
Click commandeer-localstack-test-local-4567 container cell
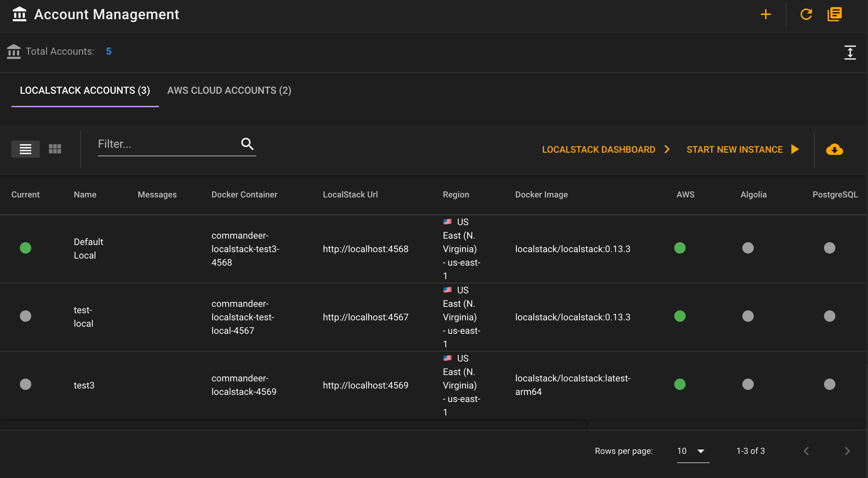coord(243,317)
